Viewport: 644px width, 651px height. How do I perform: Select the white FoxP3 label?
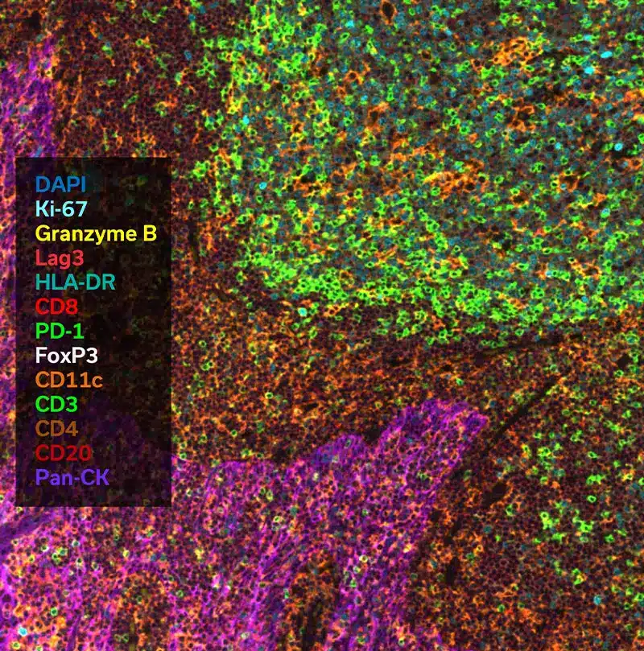click(x=68, y=356)
